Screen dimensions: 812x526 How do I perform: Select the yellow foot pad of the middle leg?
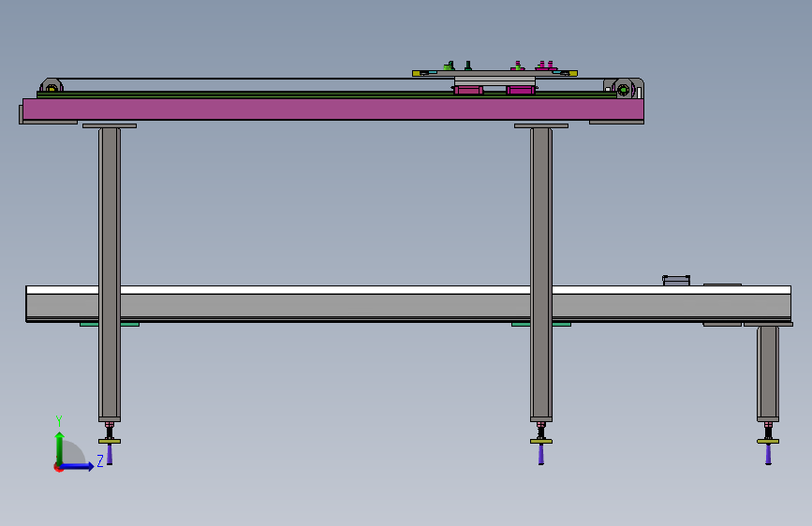coord(541,441)
